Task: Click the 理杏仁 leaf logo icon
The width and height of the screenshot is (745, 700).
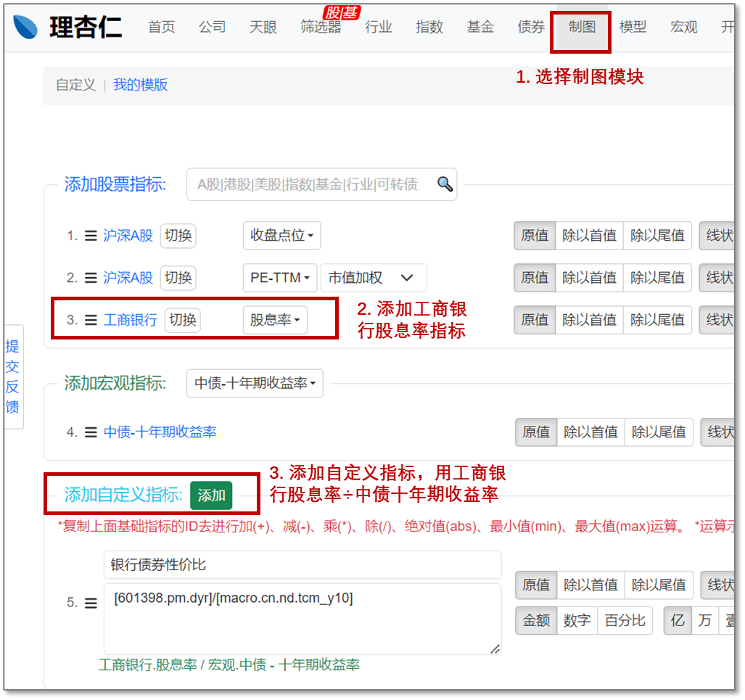Action: pos(25,27)
